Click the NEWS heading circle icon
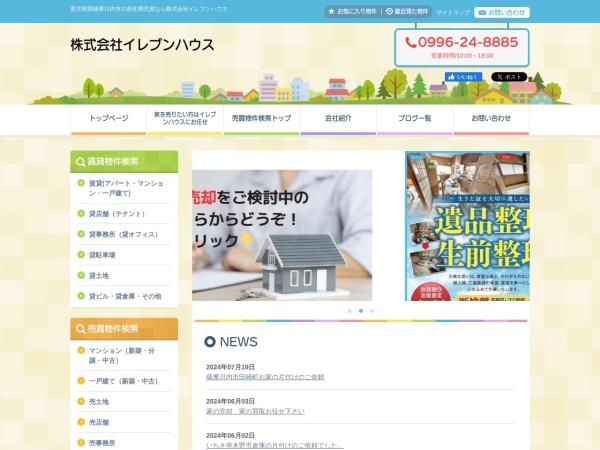The height and width of the screenshot is (450, 600). 210,341
